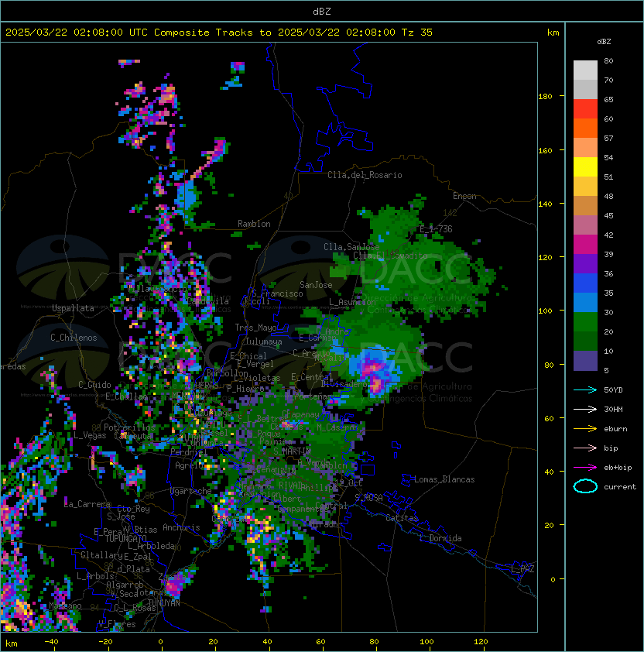Click the '0' tick on bottom km axis

[160, 642]
